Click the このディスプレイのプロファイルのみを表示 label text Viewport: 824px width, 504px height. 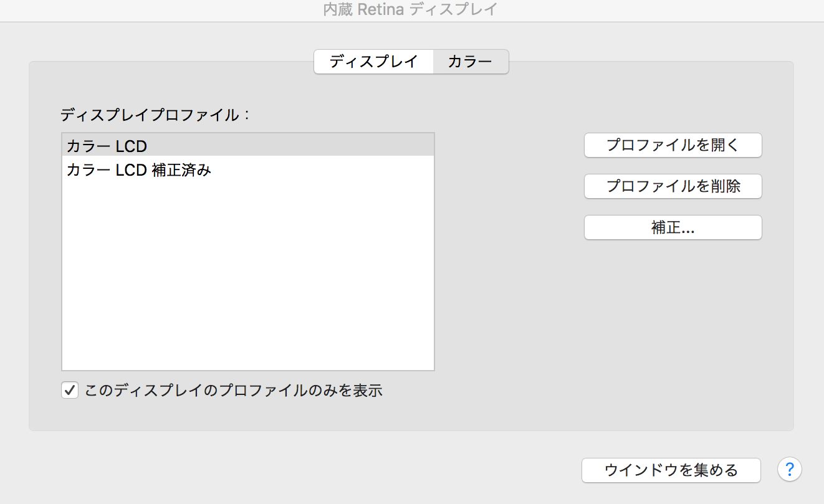click(232, 391)
